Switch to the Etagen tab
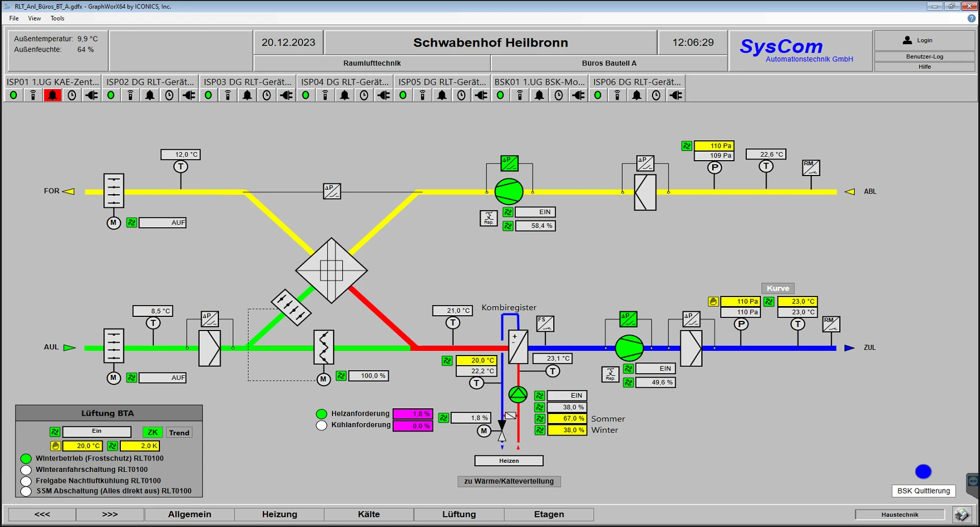 [548, 514]
